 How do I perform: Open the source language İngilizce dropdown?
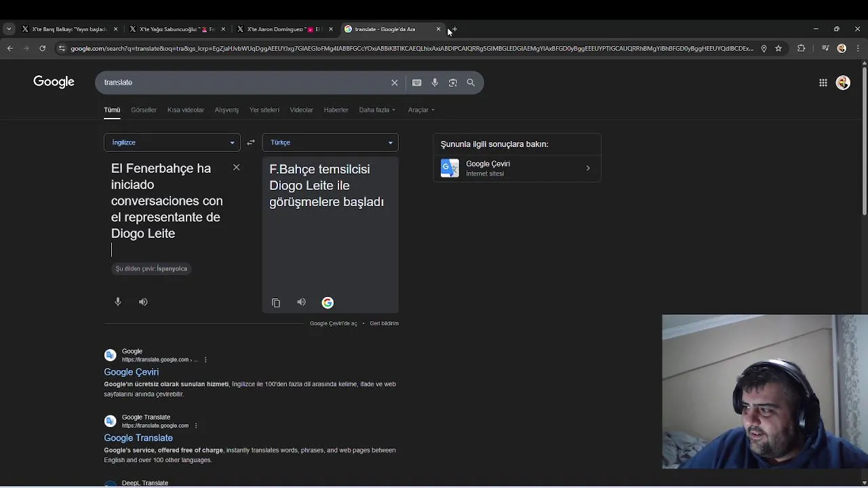click(x=172, y=142)
